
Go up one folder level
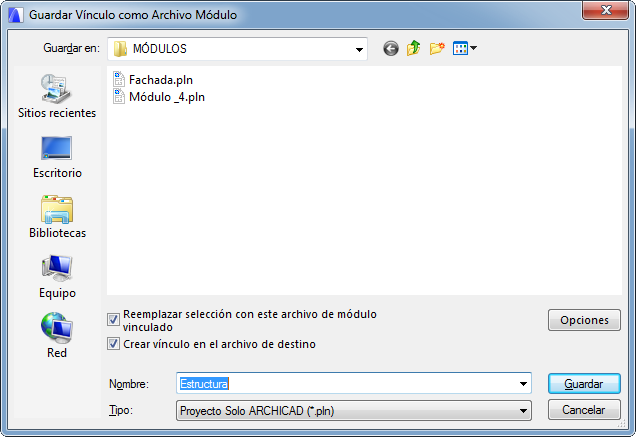414,48
